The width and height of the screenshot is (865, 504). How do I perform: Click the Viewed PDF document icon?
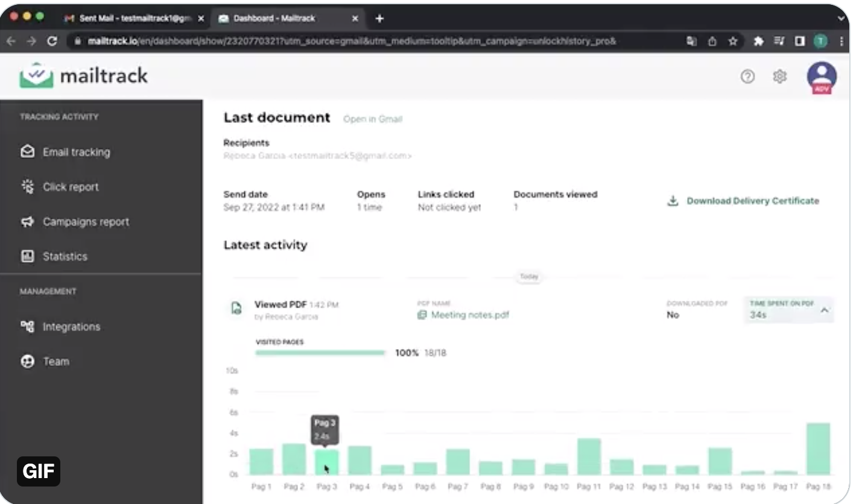[x=237, y=309]
